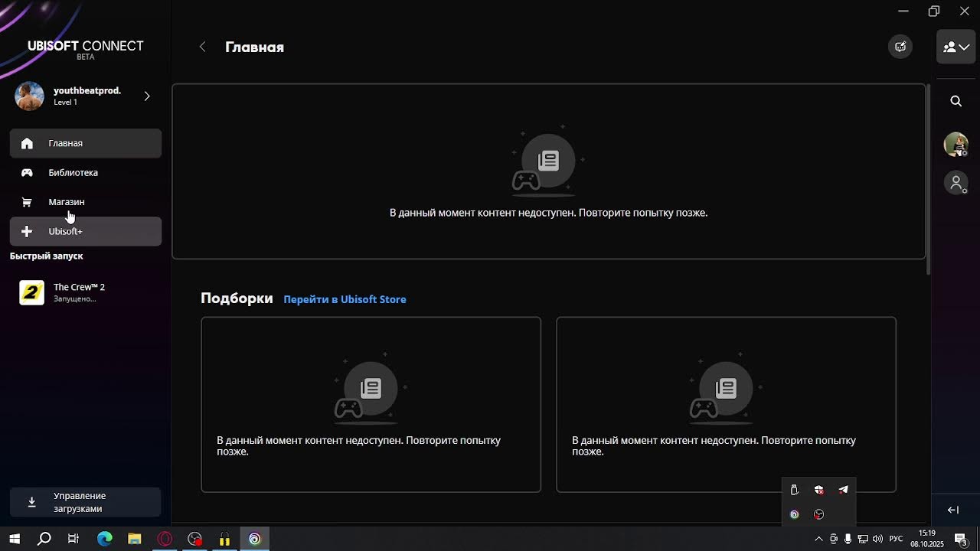Click the gamepad icon beside Библиотека
Image resolution: width=980 pixels, height=551 pixels.
(27, 172)
